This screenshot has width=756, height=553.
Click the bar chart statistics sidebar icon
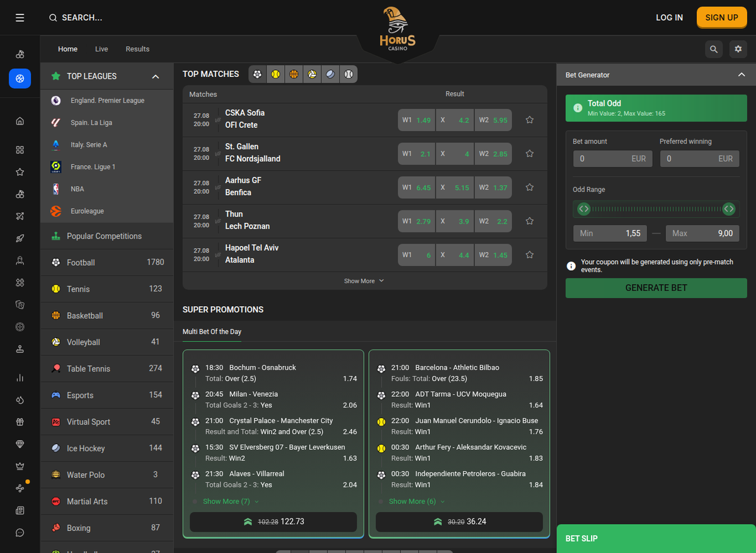click(20, 378)
